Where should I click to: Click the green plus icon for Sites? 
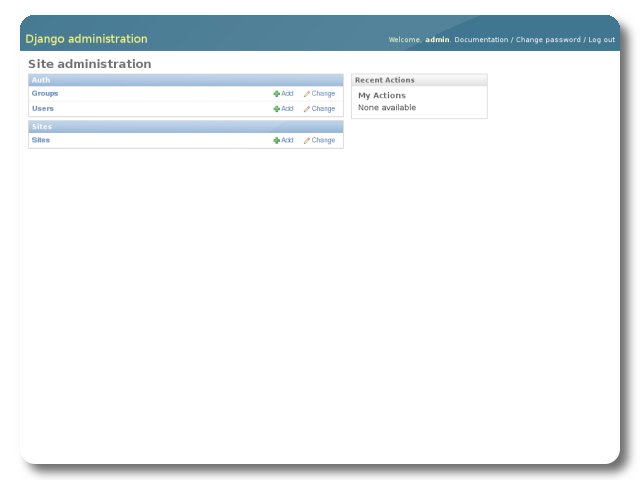point(277,141)
